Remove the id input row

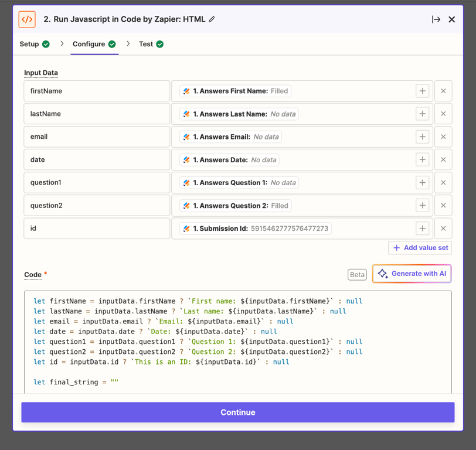click(x=443, y=229)
